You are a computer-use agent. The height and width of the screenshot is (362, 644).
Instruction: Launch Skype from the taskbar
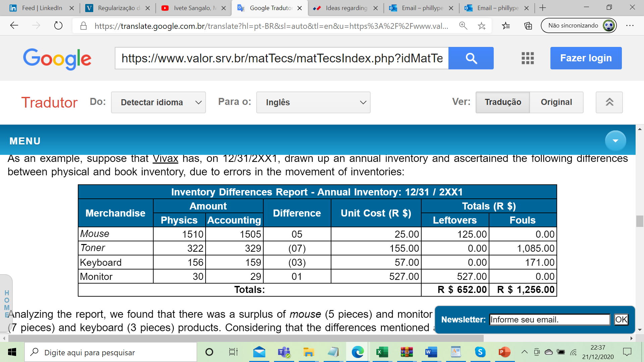pos(480,352)
